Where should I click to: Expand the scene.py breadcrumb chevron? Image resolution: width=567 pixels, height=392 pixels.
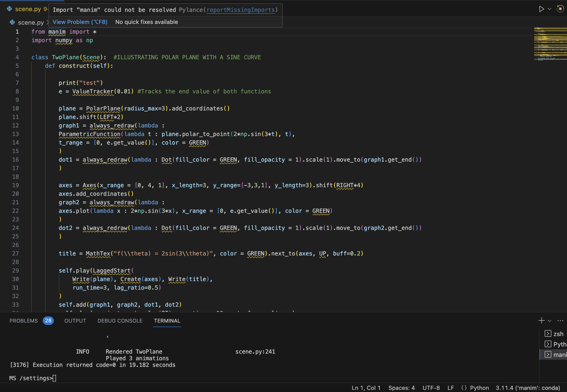47,23
